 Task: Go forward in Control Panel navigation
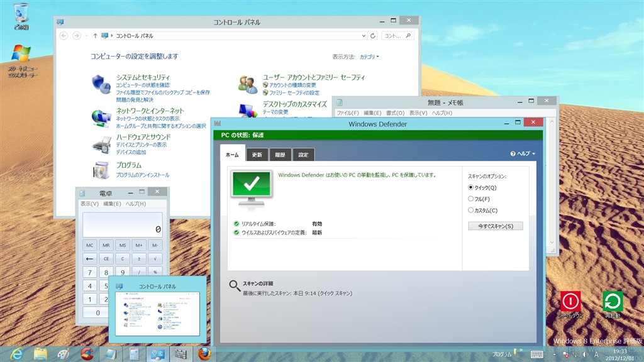pos(76,36)
